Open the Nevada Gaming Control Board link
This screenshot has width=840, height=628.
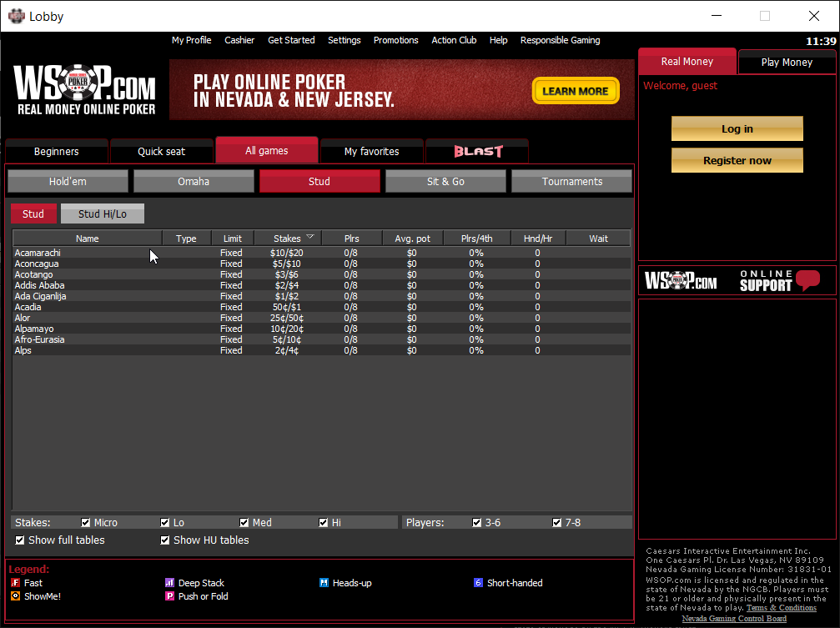[734, 618]
